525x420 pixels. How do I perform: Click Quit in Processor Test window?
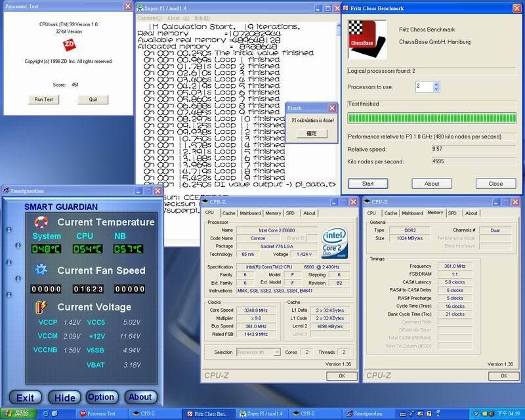(x=93, y=100)
